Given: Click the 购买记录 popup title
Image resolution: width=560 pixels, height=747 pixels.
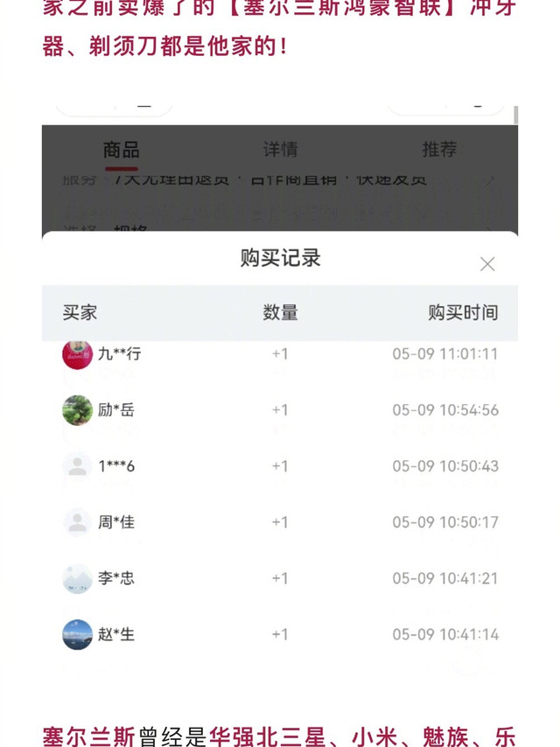Looking at the screenshot, I should click(x=280, y=258).
